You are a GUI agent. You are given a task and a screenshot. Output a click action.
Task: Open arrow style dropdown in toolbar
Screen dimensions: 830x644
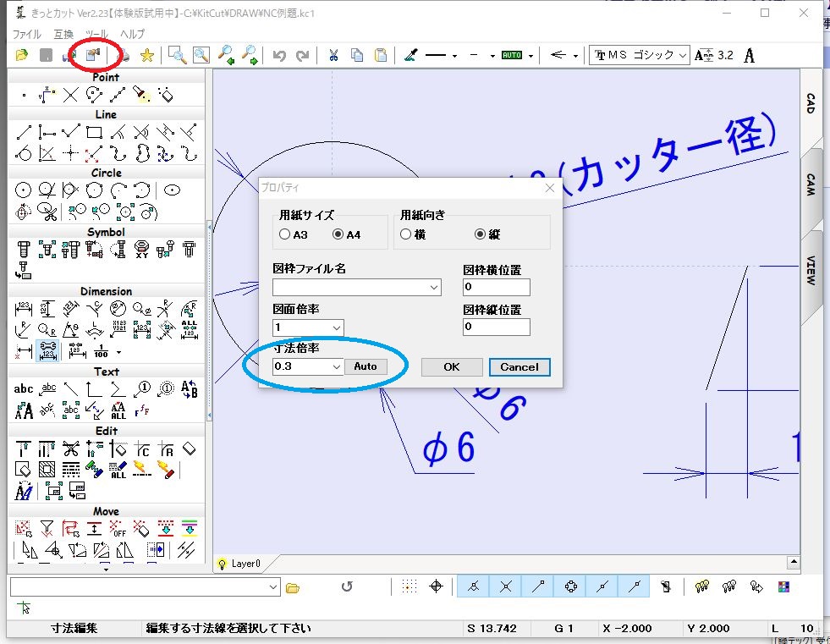(575, 56)
